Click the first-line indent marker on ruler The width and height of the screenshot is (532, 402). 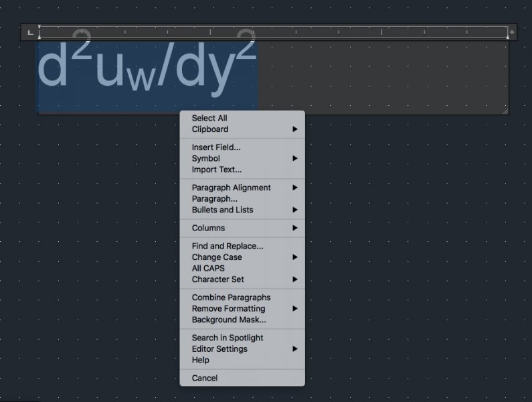point(39,27)
